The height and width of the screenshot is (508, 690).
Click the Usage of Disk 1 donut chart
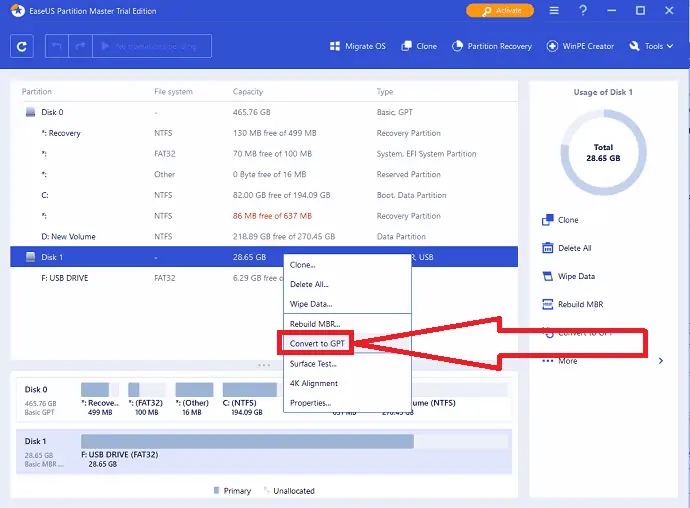pos(603,152)
